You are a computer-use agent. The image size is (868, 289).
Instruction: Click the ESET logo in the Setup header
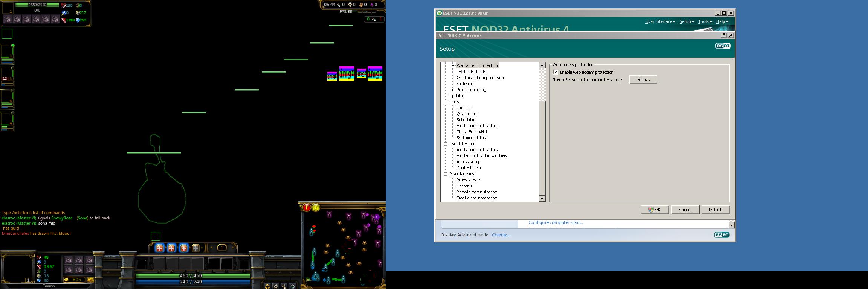pos(723,46)
